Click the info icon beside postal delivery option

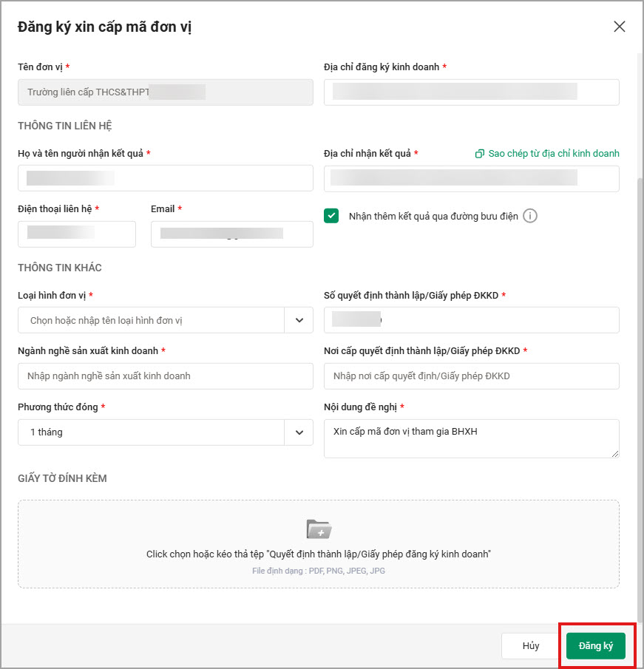[530, 216]
